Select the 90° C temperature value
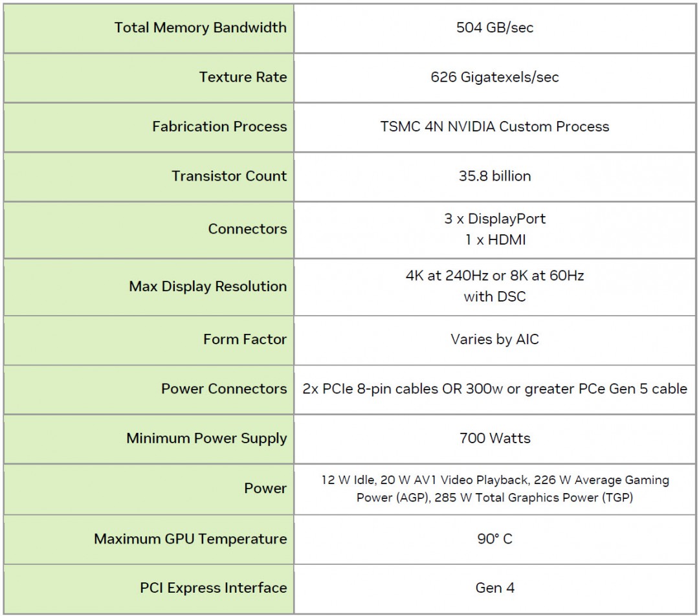Image resolution: width=699 pixels, height=616 pixels. tap(494, 539)
